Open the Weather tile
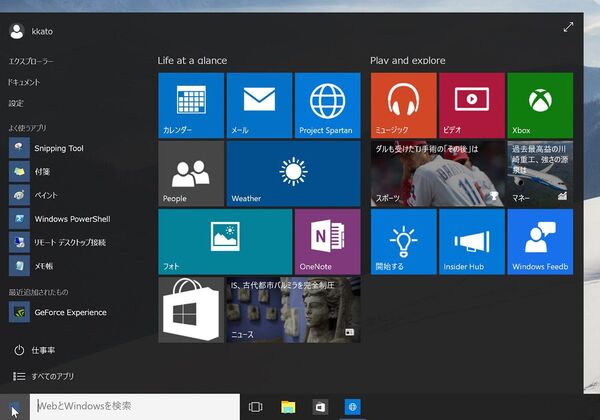 (293, 174)
